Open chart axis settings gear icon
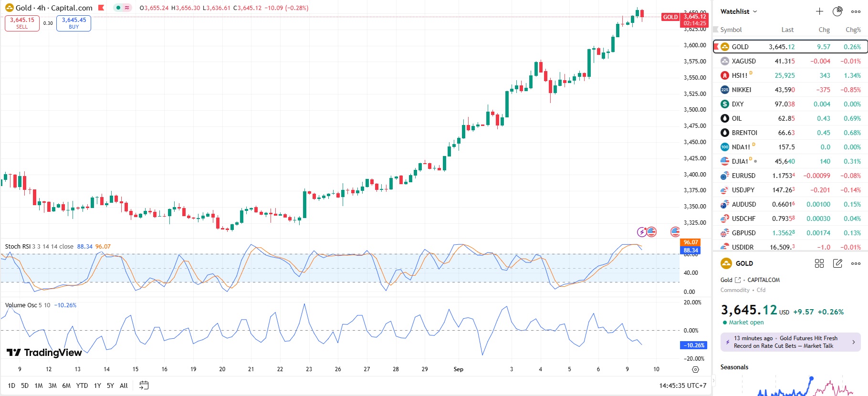The height and width of the screenshot is (396, 868). (695, 369)
